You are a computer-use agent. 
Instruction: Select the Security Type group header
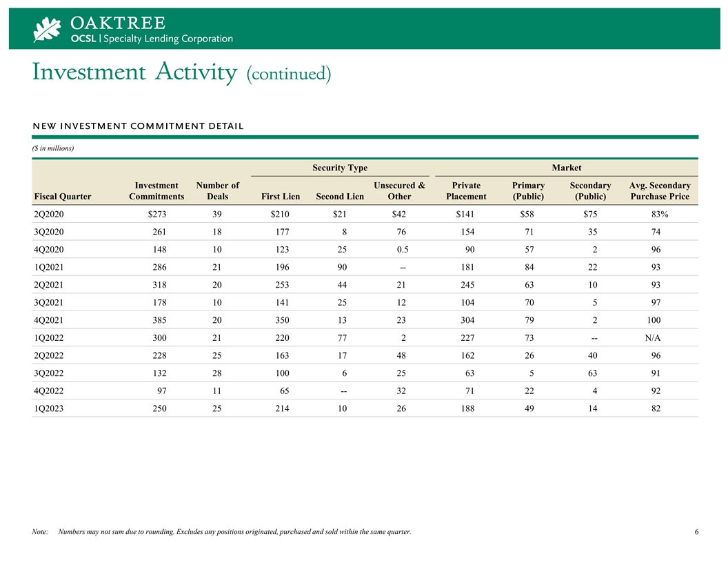pyautogui.click(x=340, y=168)
